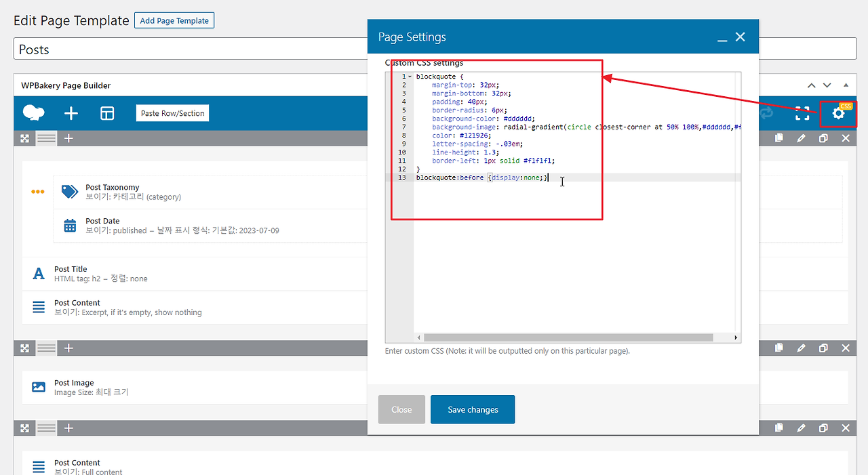Open the page settings gear with the CSS badge
Image resolution: width=868 pixels, height=475 pixels.
pyautogui.click(x=839, y=113)
